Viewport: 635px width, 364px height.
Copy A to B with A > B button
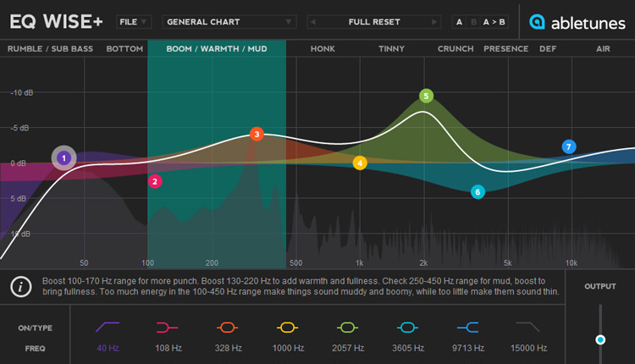(494, 22)
